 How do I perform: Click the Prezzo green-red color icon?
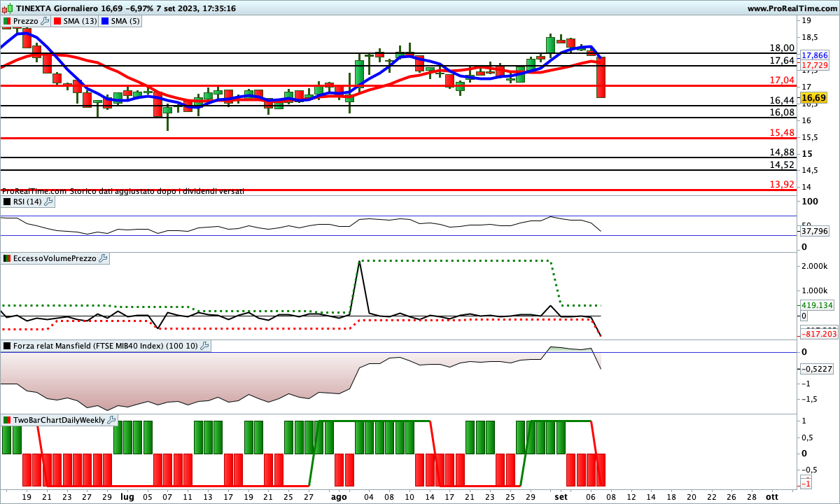coord(7,21)
